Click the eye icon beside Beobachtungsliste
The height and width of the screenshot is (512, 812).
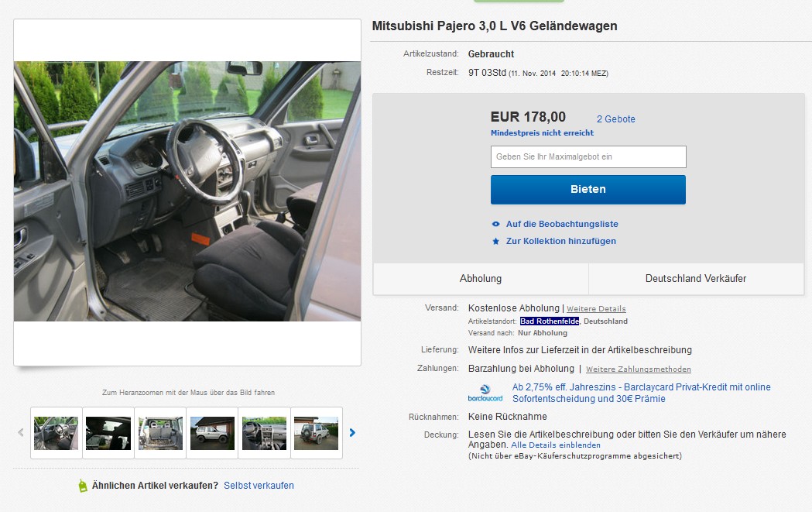tap(495, 225)
